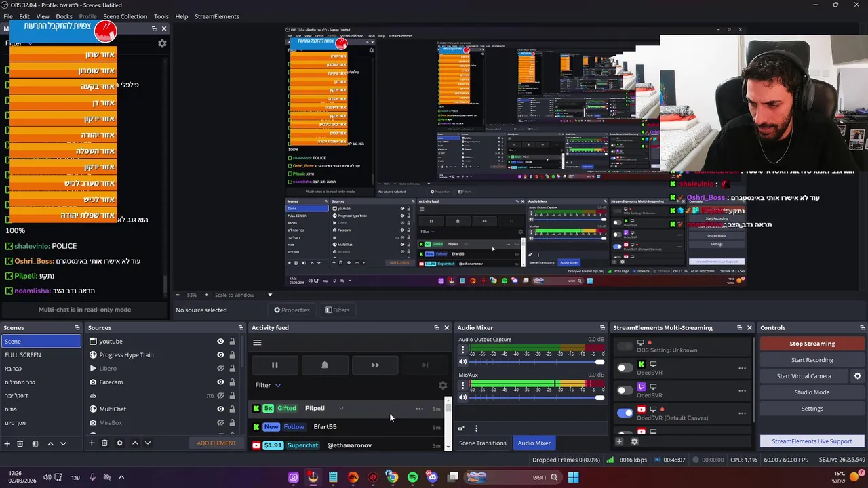Open the File menu
868x488 pixels.
(x=8, y=16)
